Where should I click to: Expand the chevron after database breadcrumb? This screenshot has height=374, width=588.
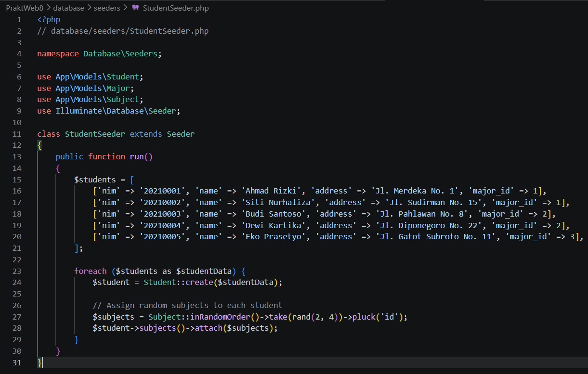pyautogui.click(x=89, y=8)
